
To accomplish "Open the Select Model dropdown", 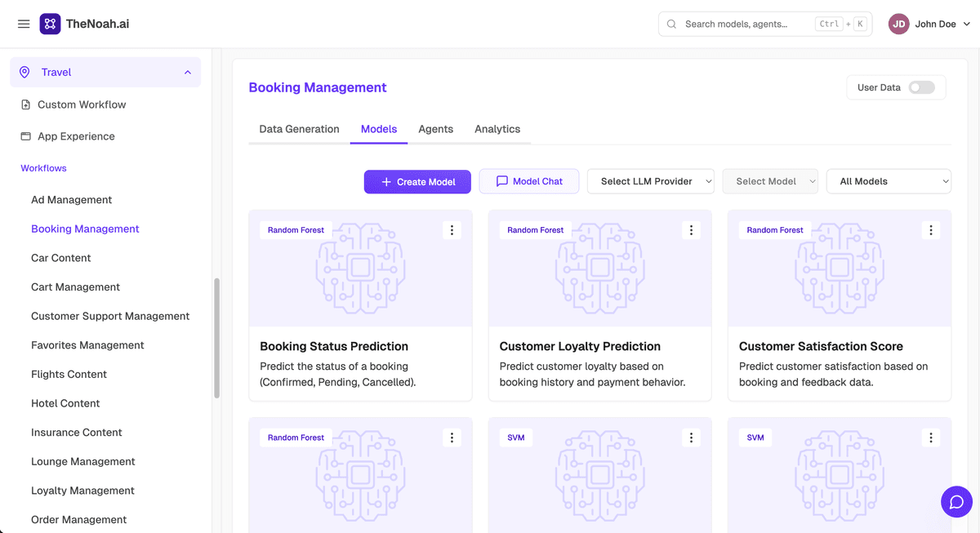I will [x=770, y=181].
